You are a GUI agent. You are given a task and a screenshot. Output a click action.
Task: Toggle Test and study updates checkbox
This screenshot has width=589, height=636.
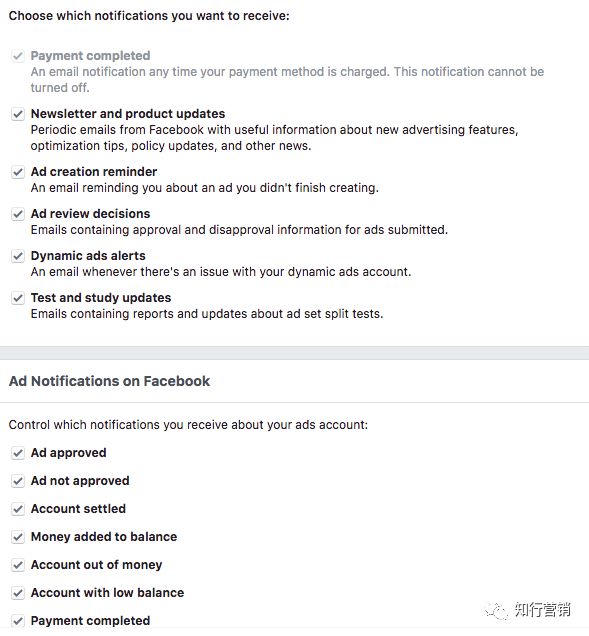[x=18, y=298]
